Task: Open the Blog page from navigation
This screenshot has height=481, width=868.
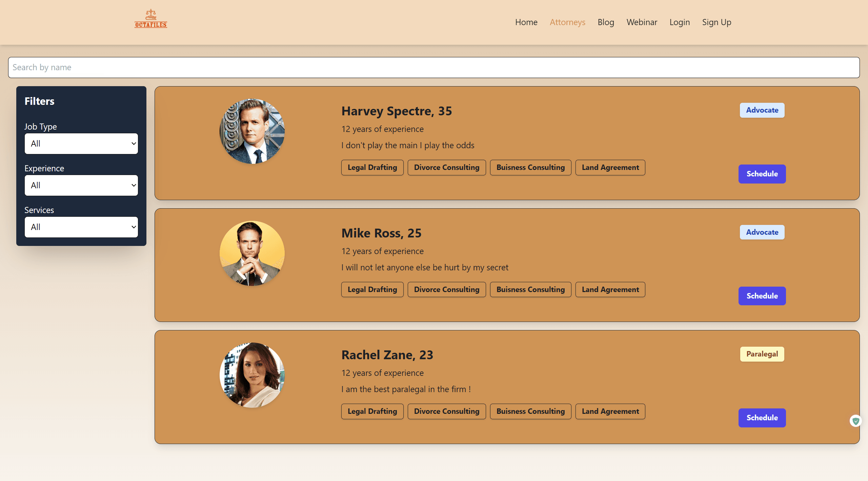Action: (606, 22)
